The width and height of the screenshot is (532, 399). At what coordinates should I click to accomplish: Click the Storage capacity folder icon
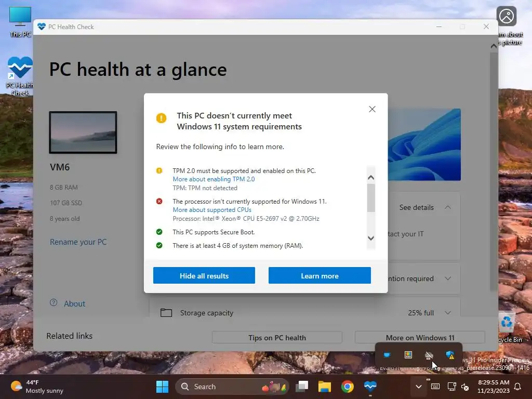coord(166,312)
